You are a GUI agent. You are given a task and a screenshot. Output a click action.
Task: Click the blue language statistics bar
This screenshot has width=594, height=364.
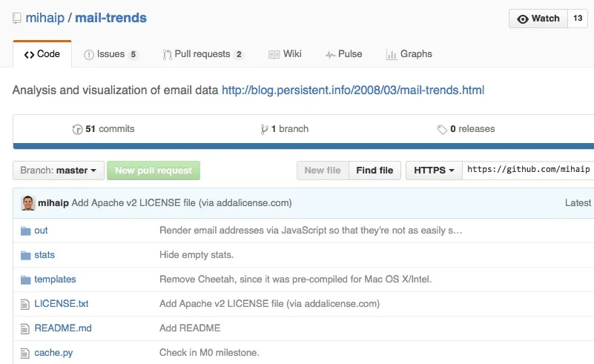[297, 146]
